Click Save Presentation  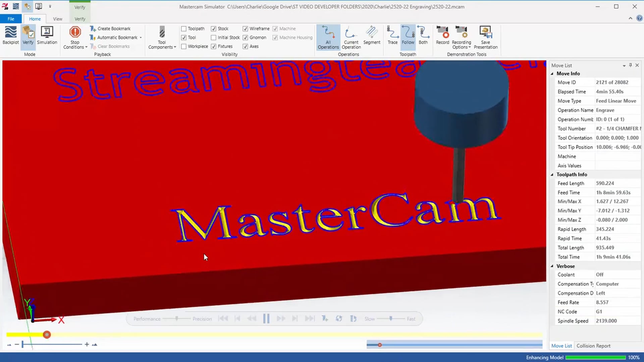coord(486,38)
